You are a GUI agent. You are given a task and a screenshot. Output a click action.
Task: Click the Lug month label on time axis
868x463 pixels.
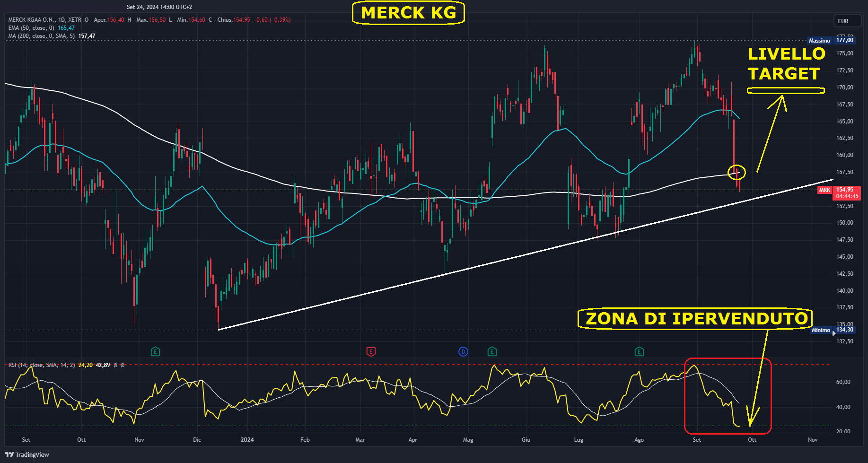579,440
